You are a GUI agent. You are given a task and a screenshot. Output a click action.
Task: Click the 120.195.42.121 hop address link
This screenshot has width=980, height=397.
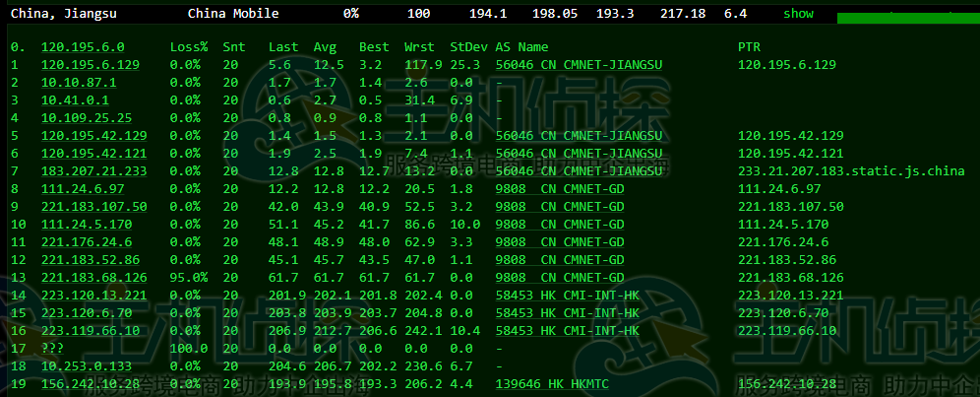pos(93,154)
